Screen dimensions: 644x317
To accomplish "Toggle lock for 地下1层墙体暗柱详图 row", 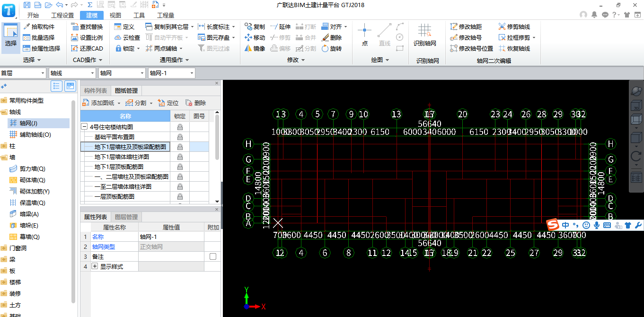I will click(180, 157).
